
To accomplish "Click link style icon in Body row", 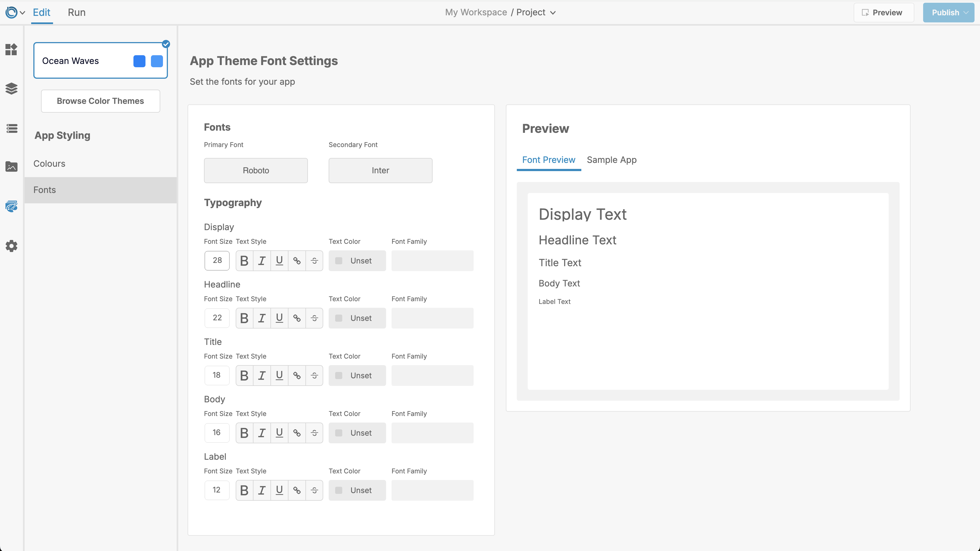I will 297,433.
